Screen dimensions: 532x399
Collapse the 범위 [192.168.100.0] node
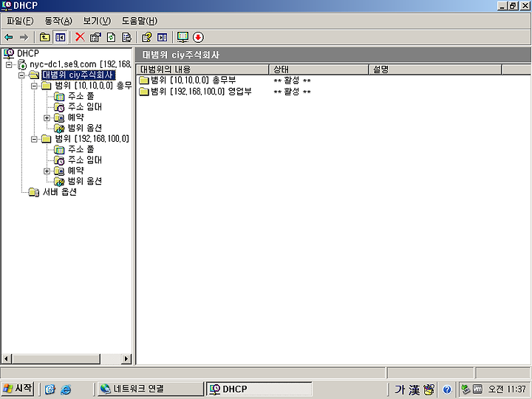[x=34, y=139]
